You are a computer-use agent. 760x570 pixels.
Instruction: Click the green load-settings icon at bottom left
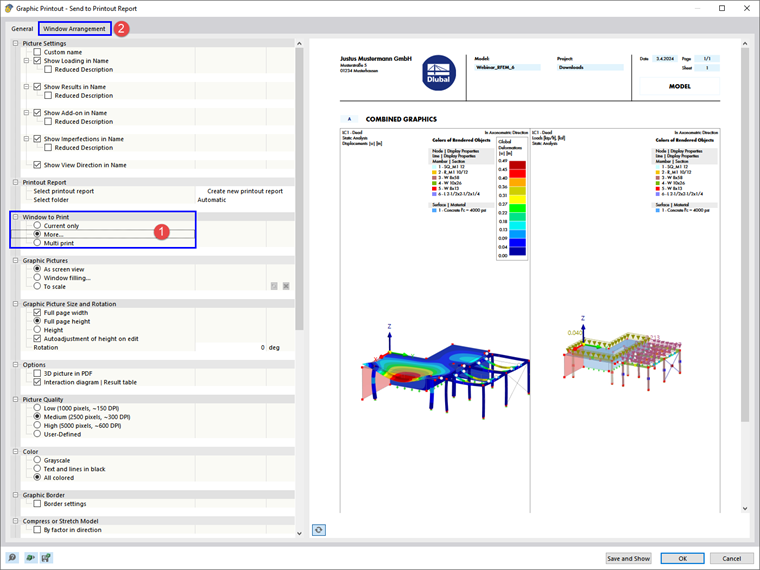coord(30,558)
